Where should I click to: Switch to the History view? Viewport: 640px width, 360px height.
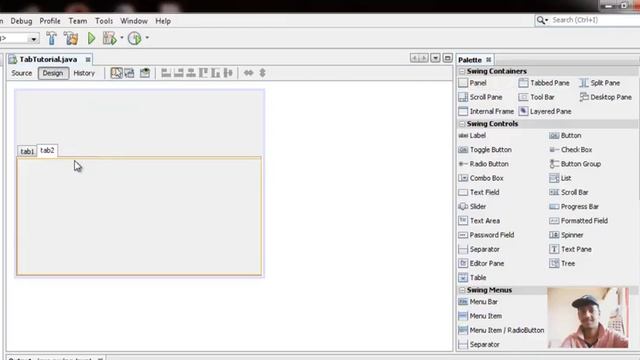pos(84,73)
